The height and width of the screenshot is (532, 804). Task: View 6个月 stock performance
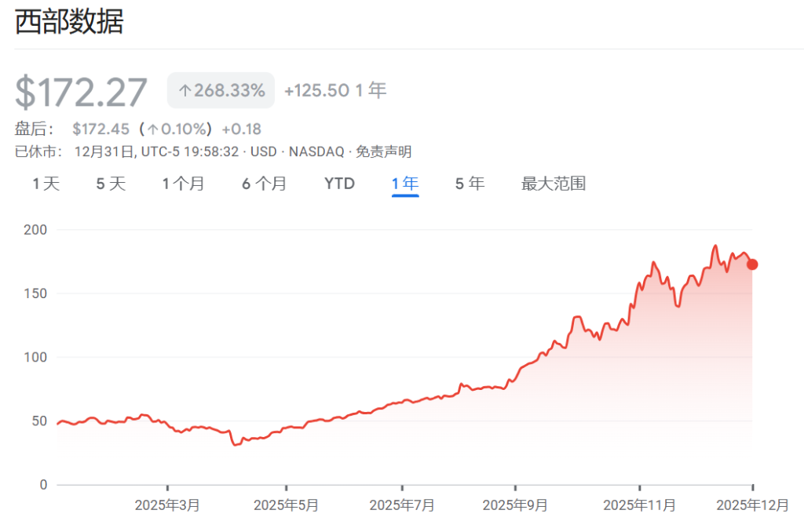(x=263, y=183)
